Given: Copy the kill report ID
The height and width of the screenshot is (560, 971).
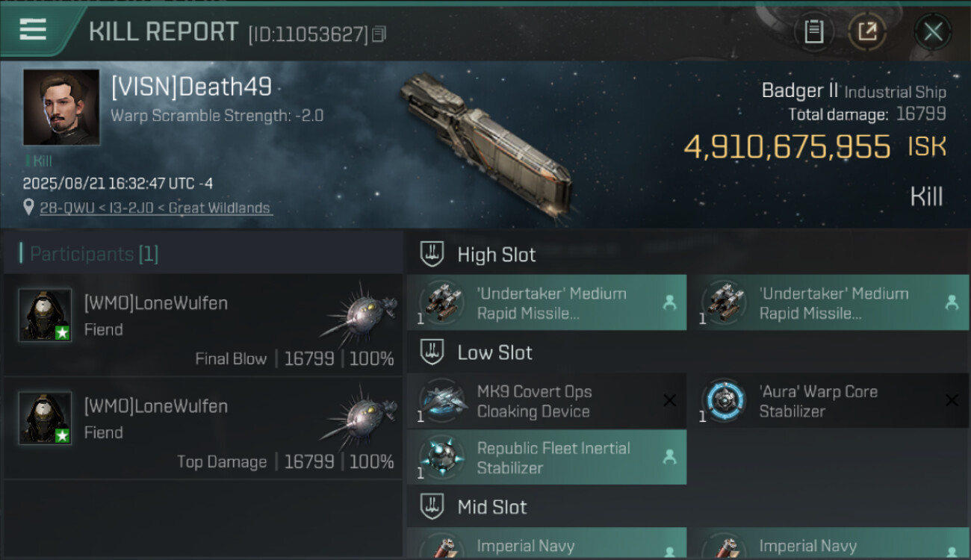Looking at the screenshot, I should (379, 34).
